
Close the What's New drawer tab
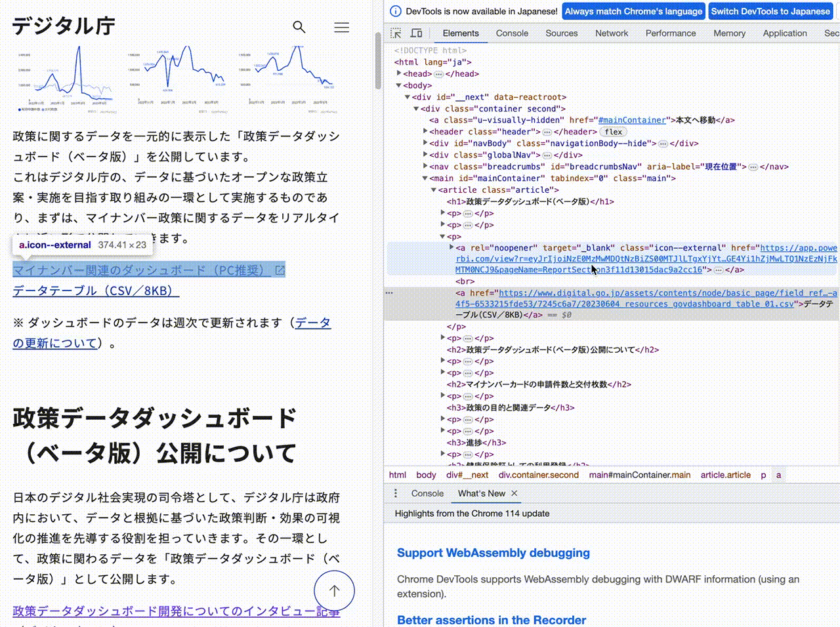(514, 493)
